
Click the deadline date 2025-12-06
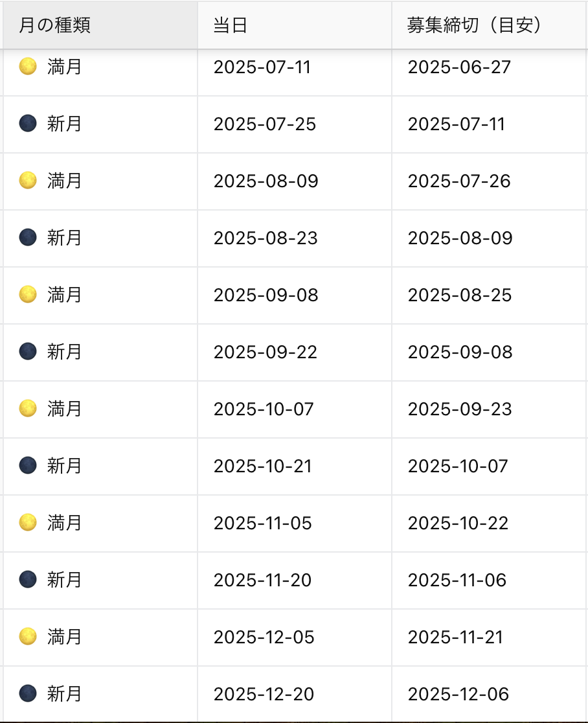point(489,694)
